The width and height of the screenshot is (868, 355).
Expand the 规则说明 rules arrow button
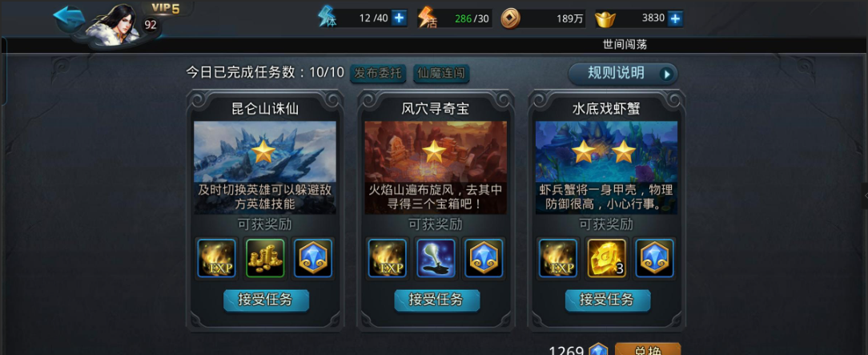pyautogui.click(x=668, y=75)
